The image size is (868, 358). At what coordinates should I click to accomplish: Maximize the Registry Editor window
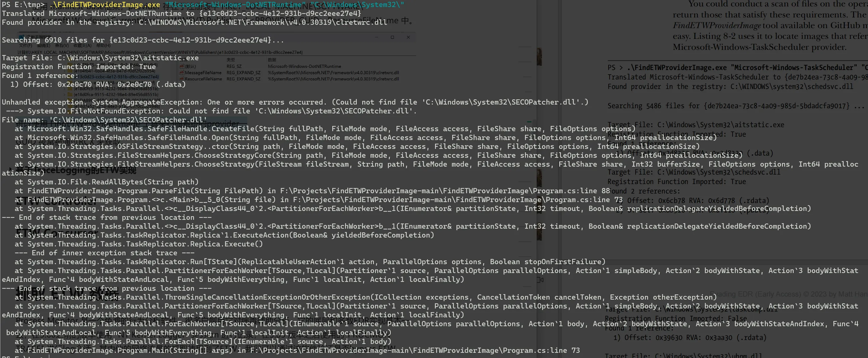click(392, 37)
